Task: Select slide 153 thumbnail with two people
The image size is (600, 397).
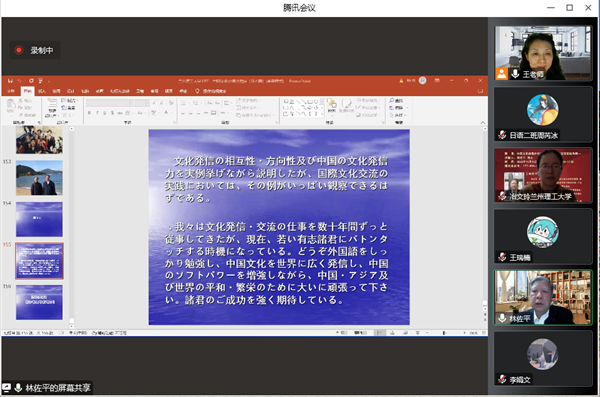Action: tap(39, 178)
